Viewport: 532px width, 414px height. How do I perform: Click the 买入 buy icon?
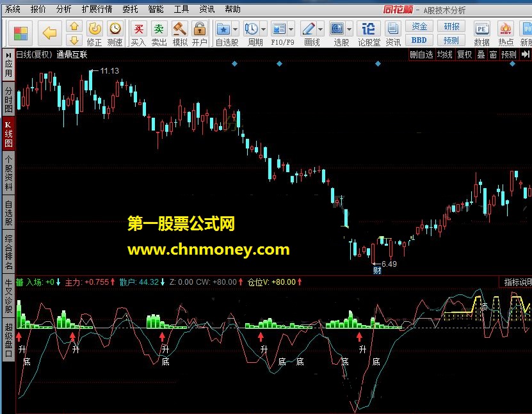tap(138, 33)
